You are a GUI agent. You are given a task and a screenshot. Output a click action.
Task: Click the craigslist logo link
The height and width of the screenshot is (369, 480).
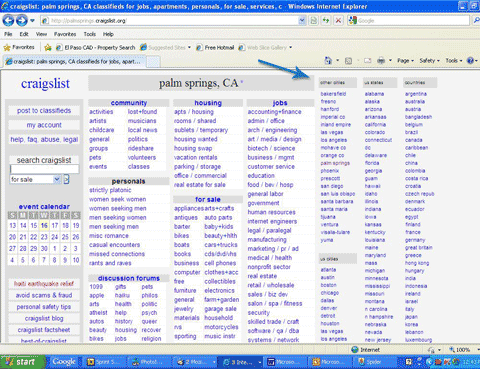tap(45, 83)
